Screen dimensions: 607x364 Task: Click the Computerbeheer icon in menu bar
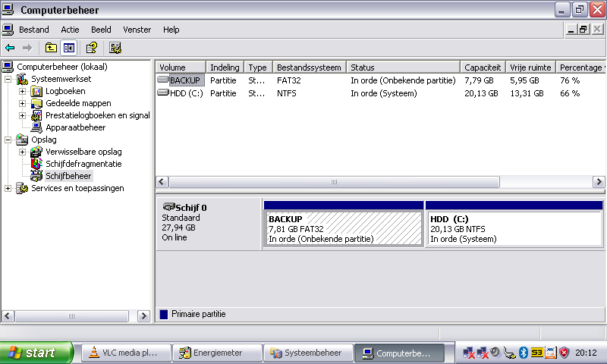tap(8, 30)
